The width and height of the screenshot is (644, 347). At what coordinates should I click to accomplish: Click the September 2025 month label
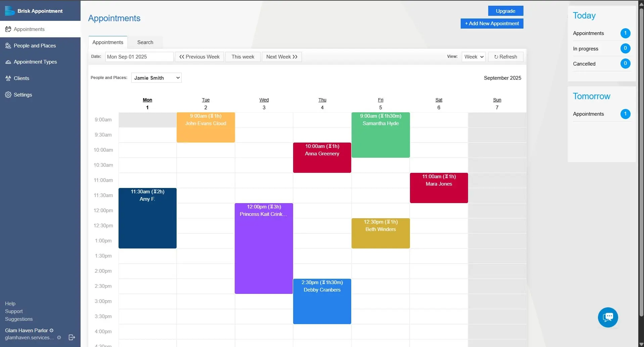502,78
